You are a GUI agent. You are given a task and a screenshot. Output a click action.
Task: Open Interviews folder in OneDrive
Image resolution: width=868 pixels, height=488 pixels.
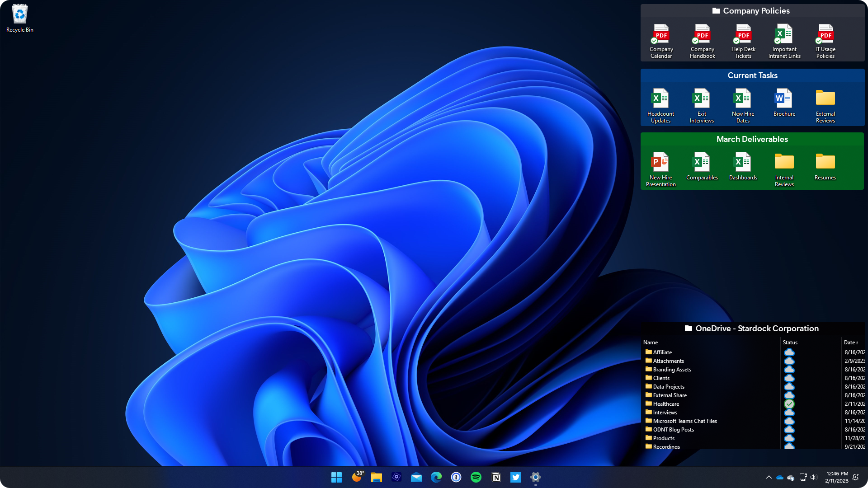[665, 413]
